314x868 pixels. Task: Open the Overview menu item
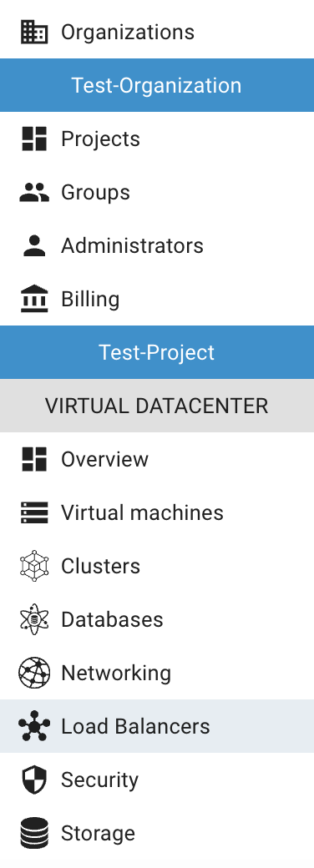(157, 459)
